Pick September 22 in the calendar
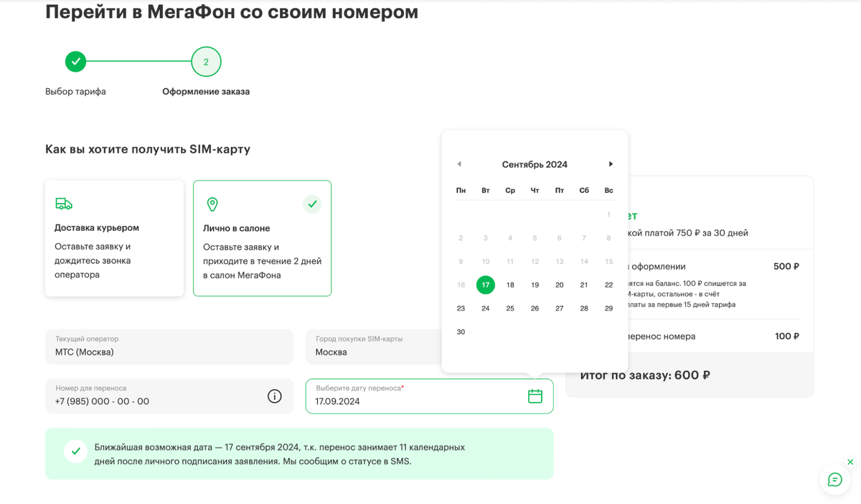Screen dimensions: 861x504 tap(608, 285)
